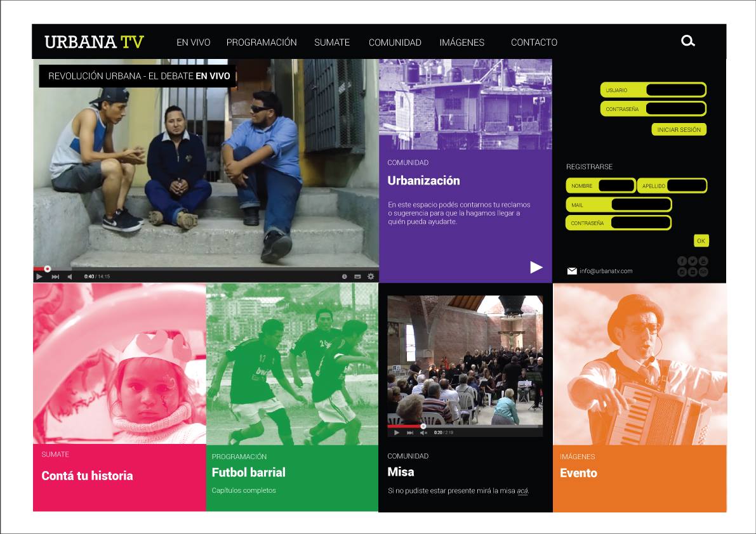Skip to next in live debate player
Screen dimensions: 756x534
point(55,277)
